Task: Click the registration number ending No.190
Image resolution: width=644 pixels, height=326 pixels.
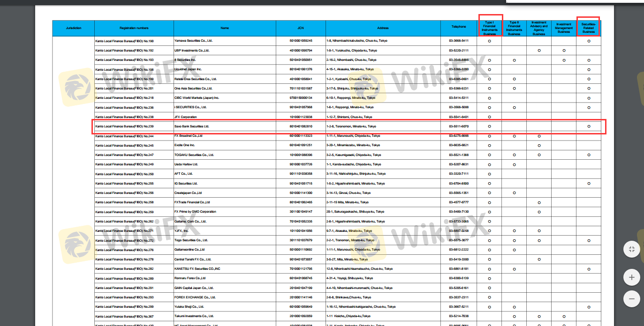Action: tap(124, 41)
